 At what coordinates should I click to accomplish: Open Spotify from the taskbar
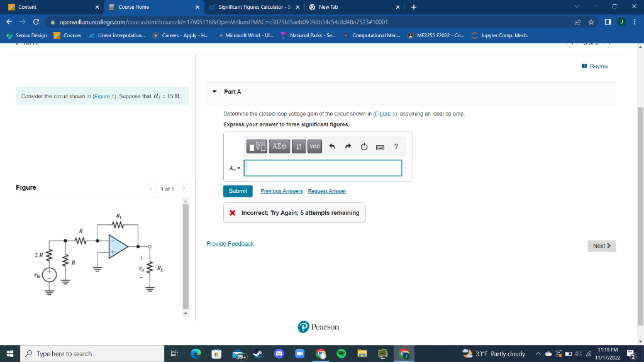point(341,353)
